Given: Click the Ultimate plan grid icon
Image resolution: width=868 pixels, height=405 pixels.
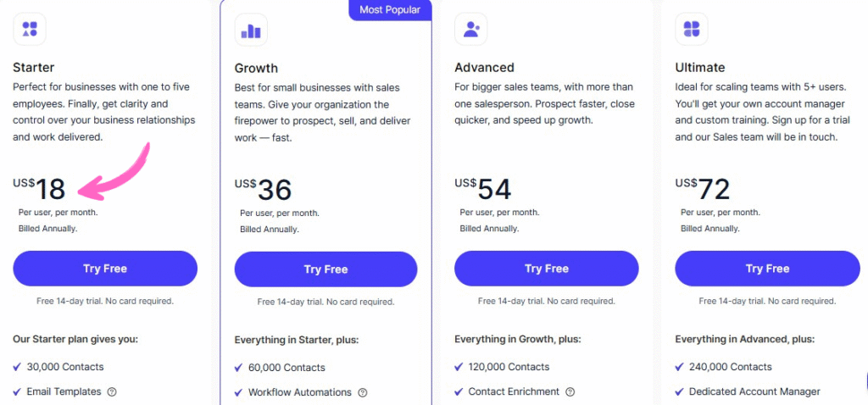Looking at the screenshot, I should (691, 30).
